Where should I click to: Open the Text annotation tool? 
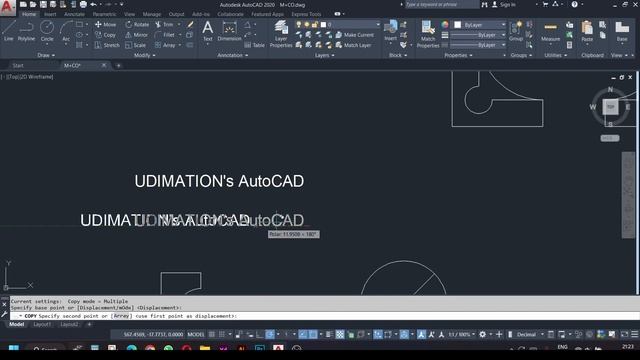(x=207, y=31)
